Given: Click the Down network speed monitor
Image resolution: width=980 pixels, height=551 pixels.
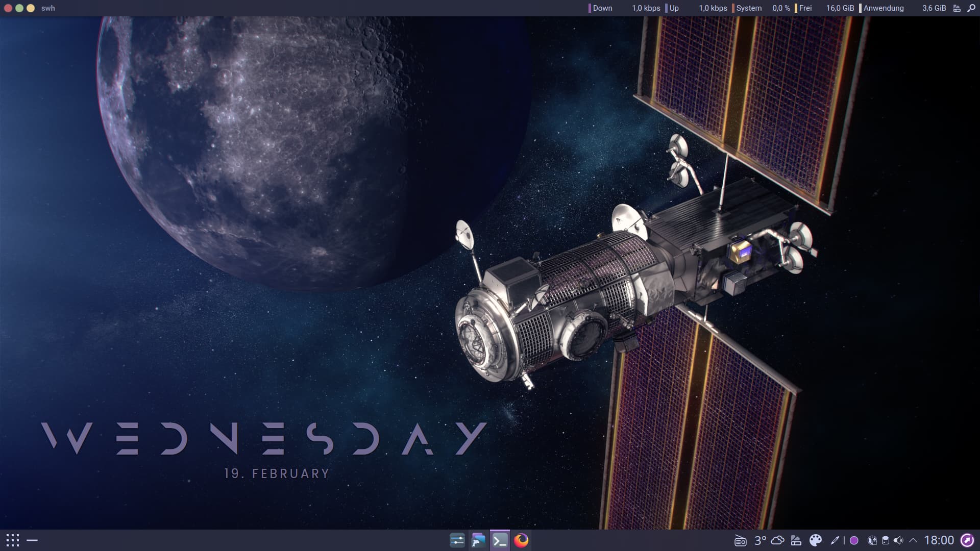Looking at the screenshot, I should click(624, 8).
